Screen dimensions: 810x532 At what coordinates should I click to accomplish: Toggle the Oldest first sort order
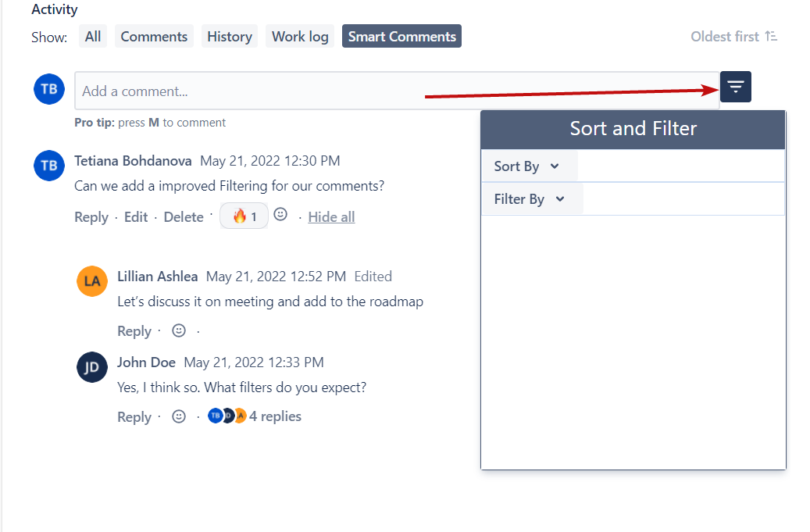point(733,37)
